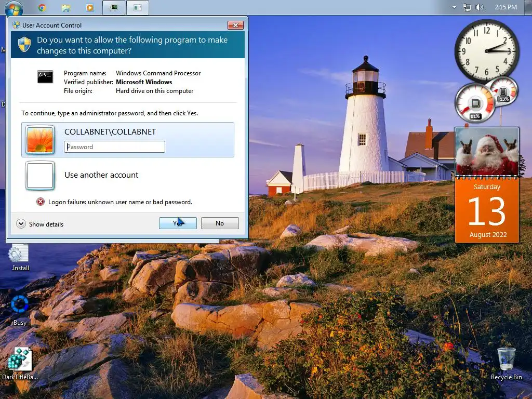Click the Santa slideshow picture gadget
This screenshot has height=399, width=532.
[487, 152]
